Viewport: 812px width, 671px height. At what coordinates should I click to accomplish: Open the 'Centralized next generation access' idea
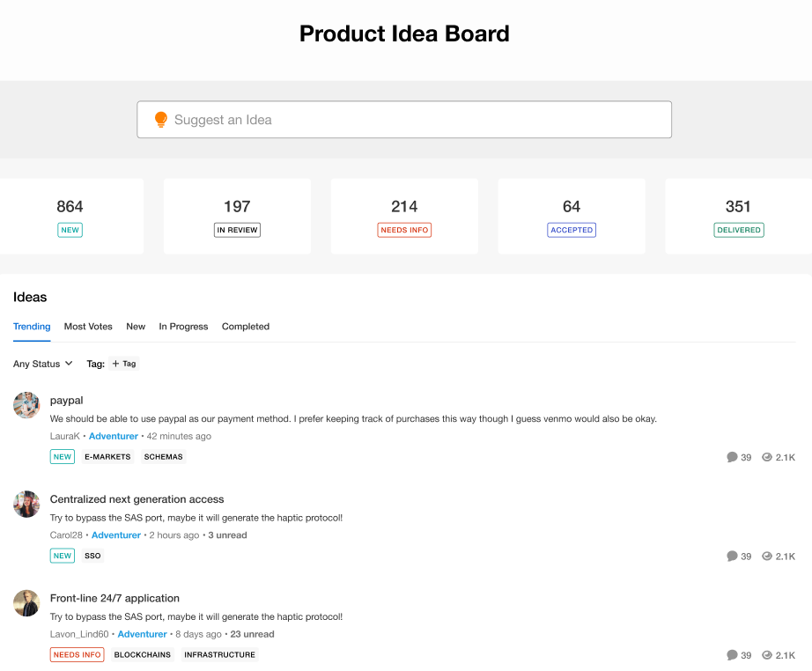coord(137,499)
